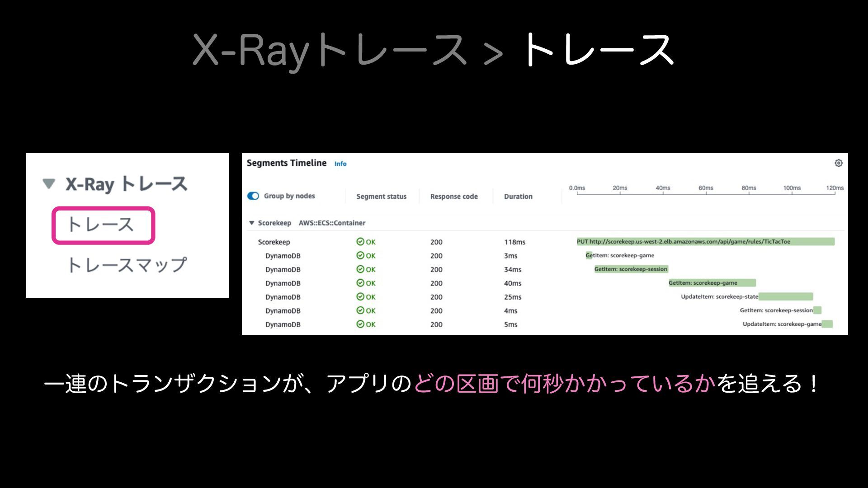Collapse the X-Ray トレース menu section

(49, 183)
